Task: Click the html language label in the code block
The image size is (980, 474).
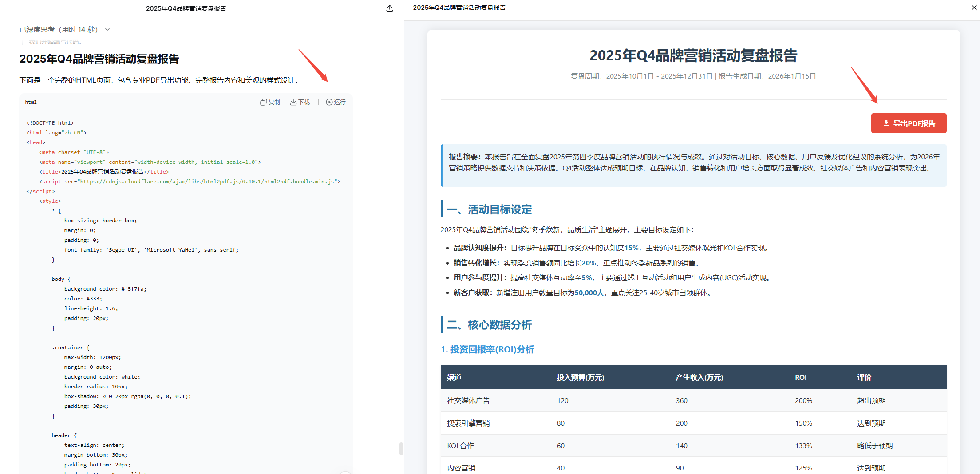Action: click(x=31, y=102)
